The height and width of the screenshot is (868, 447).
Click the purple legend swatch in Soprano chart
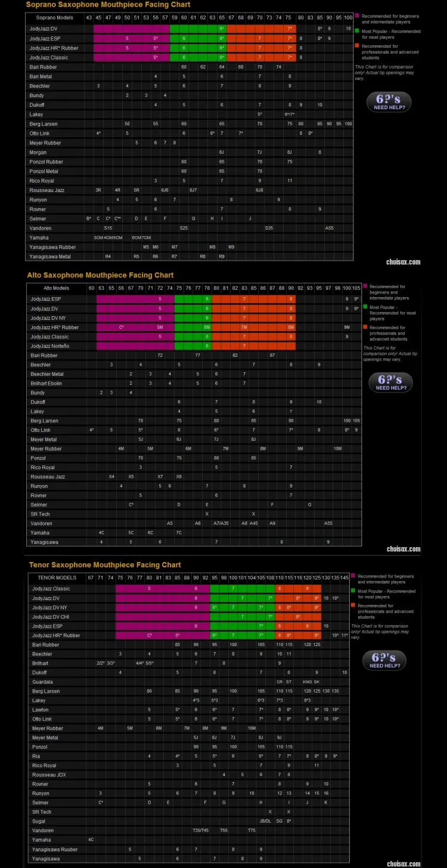357,15
